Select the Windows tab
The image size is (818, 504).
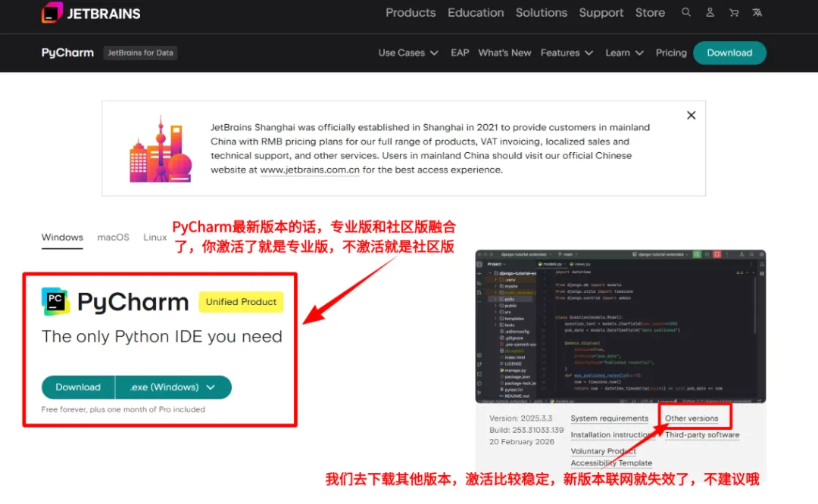[62, 237]
